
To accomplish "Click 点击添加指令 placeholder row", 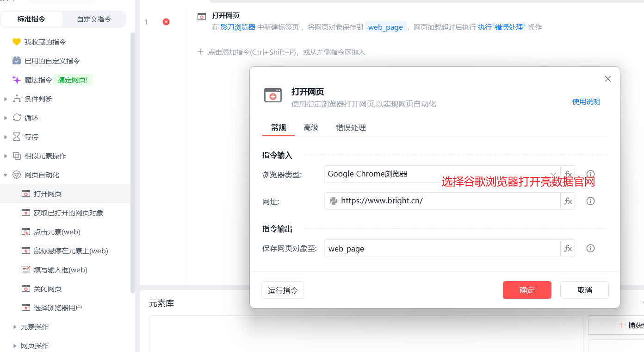I will point(281,52).
